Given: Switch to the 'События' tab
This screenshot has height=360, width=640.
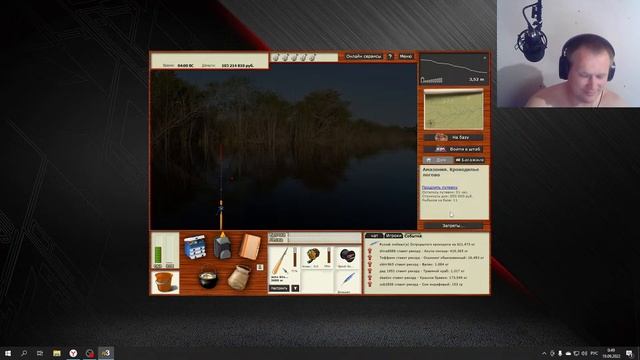Looking at the screenshot, I should [413, 236].
